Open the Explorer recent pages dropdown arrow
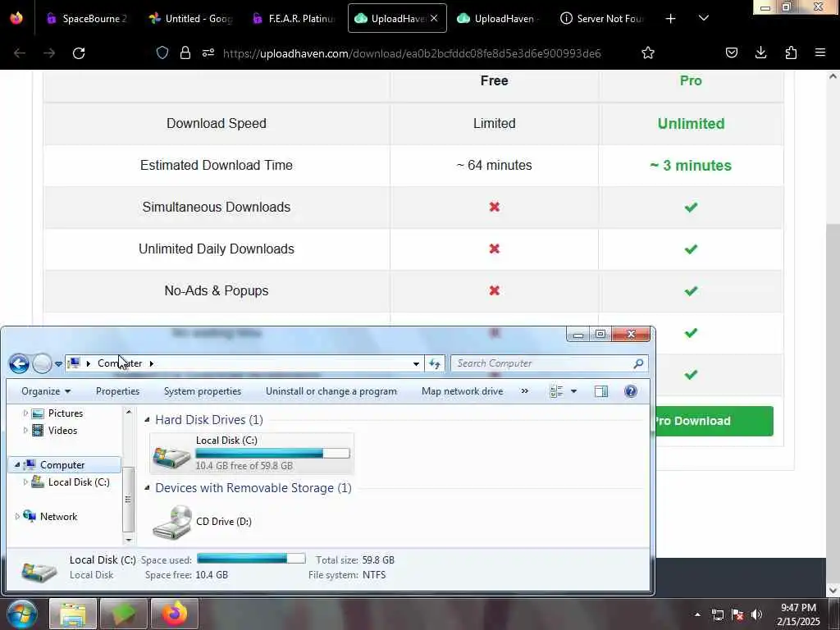The height and width of the screenshot is (630, 840). [58, 364]
